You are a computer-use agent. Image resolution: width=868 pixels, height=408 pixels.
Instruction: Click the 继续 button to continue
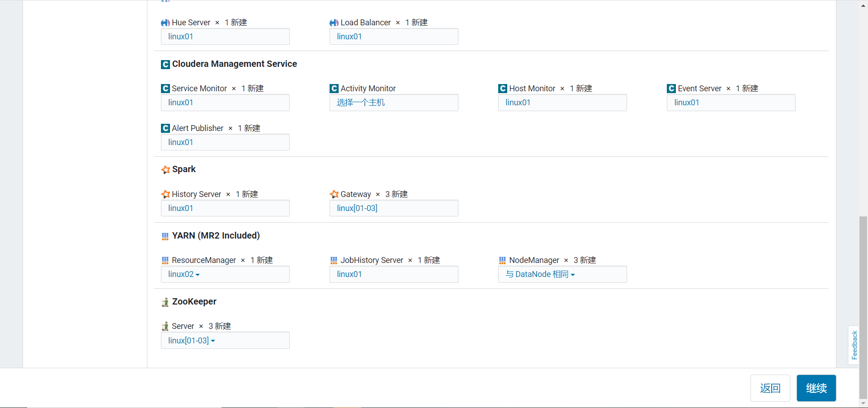pos(816,388)
